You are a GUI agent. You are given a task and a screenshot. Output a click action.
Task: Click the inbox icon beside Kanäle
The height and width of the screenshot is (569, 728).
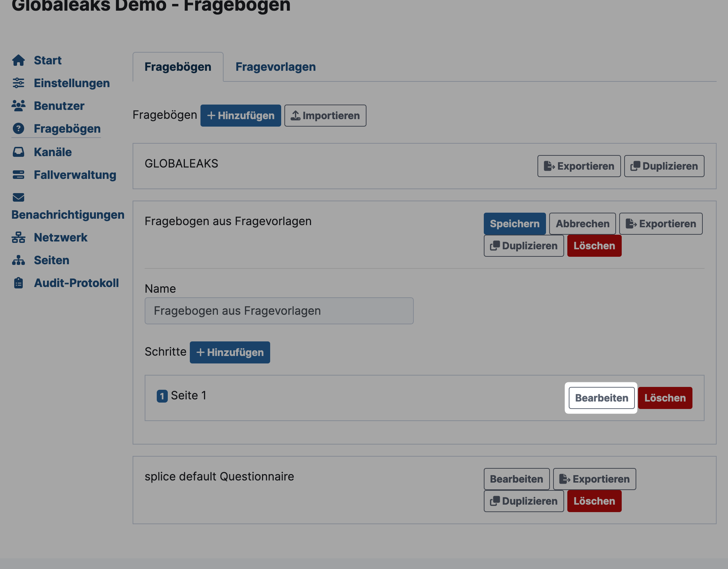[18, 152]
